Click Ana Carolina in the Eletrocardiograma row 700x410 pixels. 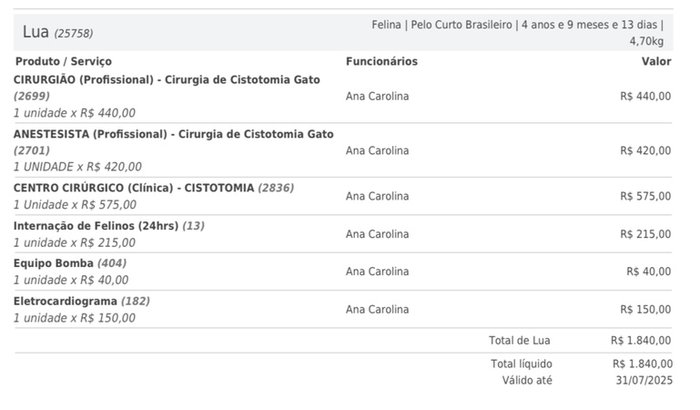click(377, 309)
